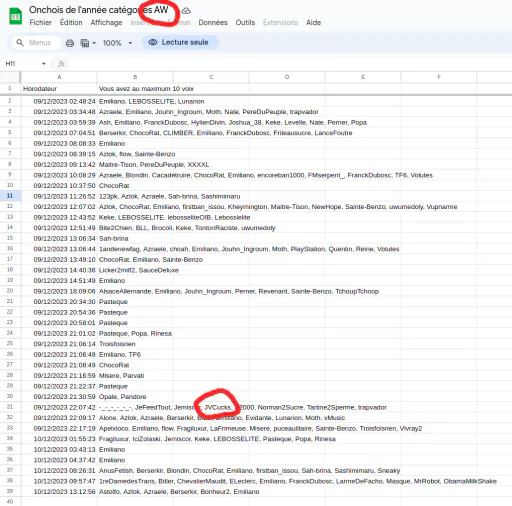
Task: Click the Menus search field
Action: 36,43
